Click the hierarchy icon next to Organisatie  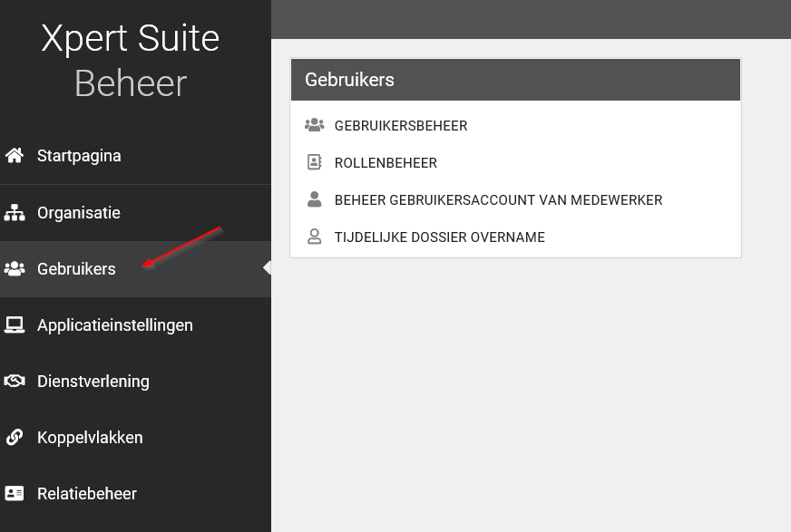[x=15, y=213]
